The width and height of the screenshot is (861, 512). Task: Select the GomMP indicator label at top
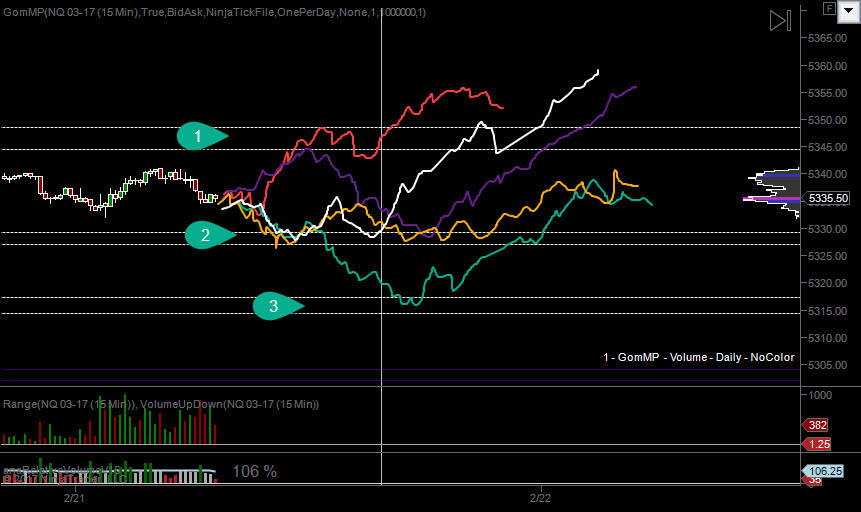[214, 12]
